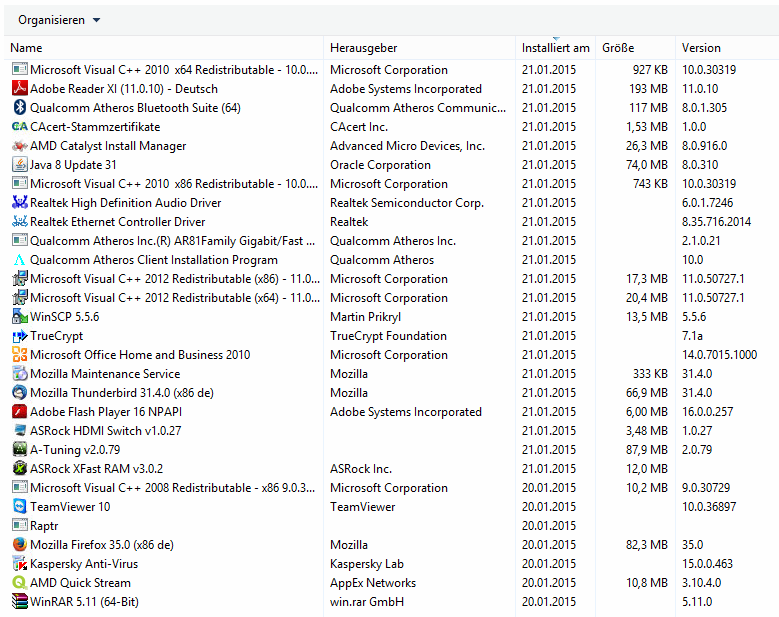Click the Qualcomm Atheros Client Installation Program icon

pyautogui.click(x=19, y=260)
